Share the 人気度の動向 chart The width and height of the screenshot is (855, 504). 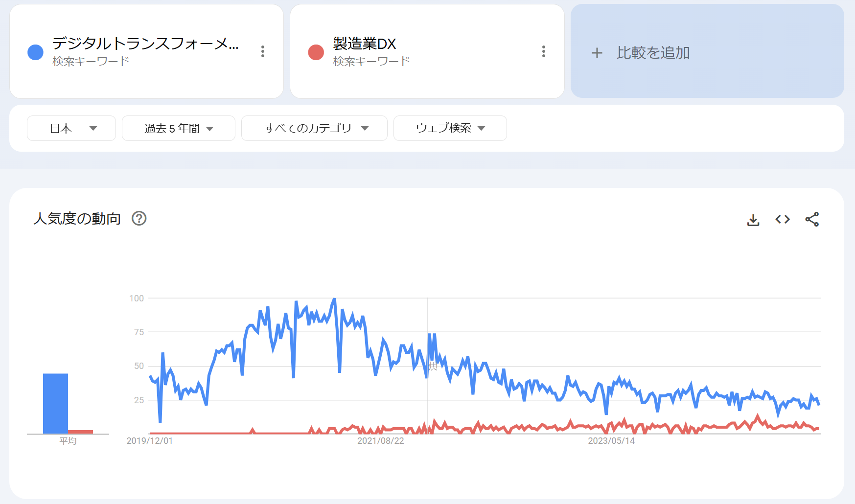click(x=812, y=220)
